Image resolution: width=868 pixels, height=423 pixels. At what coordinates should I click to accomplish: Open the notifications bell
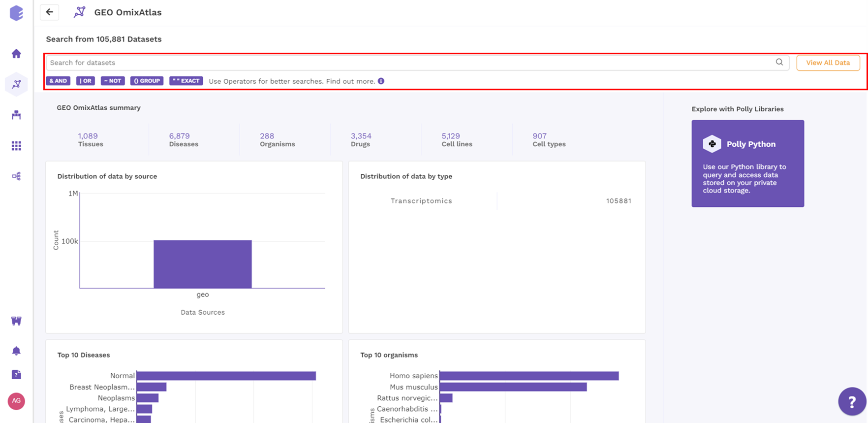[16, 351]
